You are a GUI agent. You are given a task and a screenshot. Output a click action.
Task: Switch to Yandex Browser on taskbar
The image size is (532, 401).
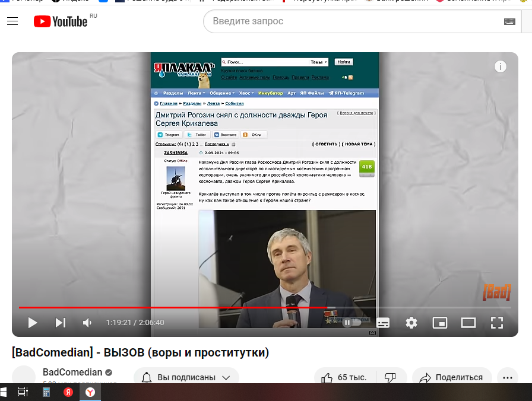(90, 392)
